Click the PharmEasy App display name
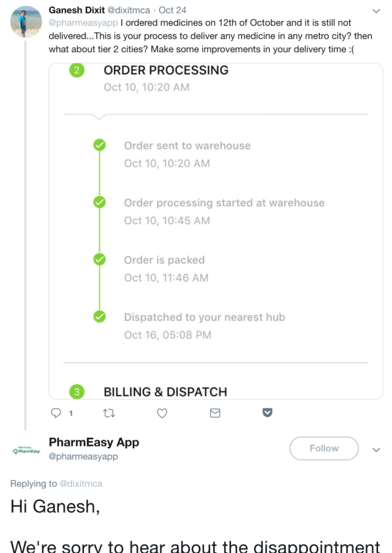This screenshot has height=553, width=392. (94, 442)
